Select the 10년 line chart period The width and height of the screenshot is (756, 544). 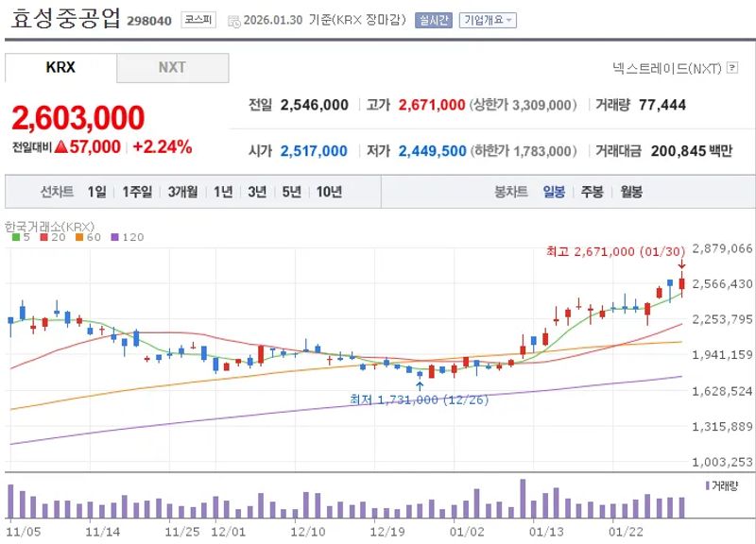coord(329,192)
